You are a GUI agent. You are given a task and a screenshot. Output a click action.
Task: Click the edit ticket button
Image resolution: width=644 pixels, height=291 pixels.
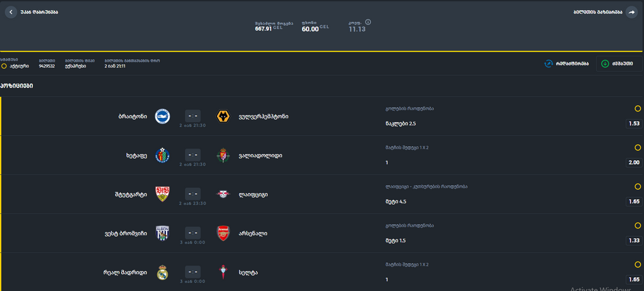[x=567, y=64]
